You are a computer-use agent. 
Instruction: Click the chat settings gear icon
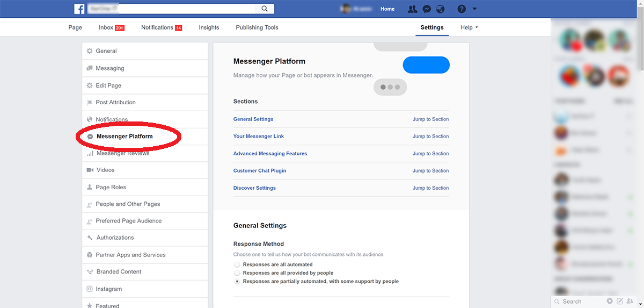610,301
